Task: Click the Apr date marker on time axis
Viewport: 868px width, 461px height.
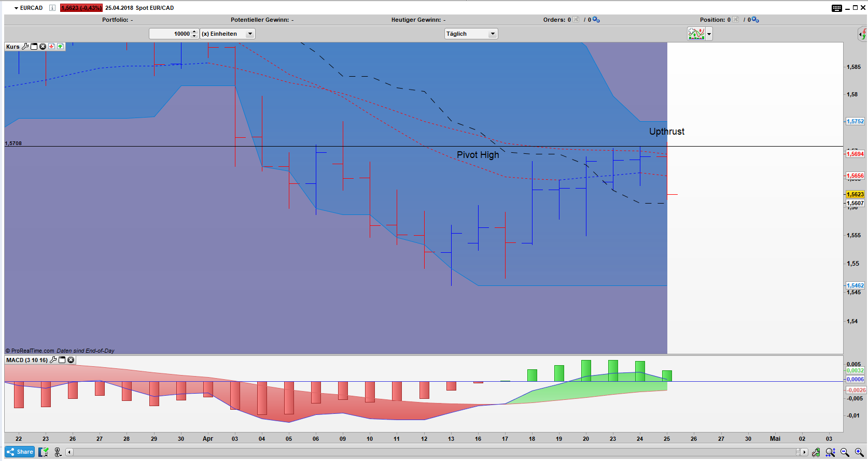Action: pyautogui.click(x=208, y=439)
